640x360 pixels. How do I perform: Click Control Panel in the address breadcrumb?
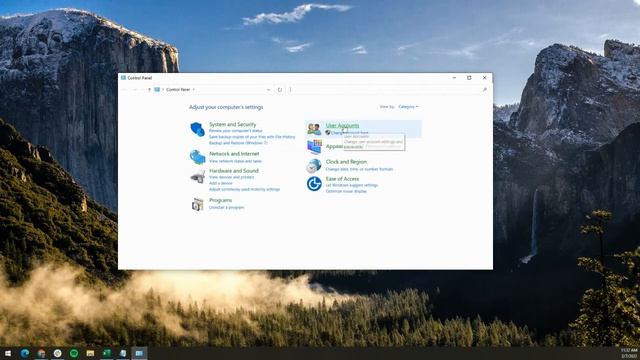coord(178,89)
